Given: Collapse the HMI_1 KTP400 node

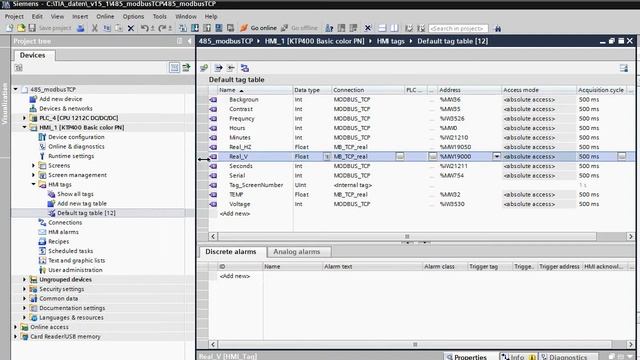Looking at the screenshot, I should tap(24, 127).
